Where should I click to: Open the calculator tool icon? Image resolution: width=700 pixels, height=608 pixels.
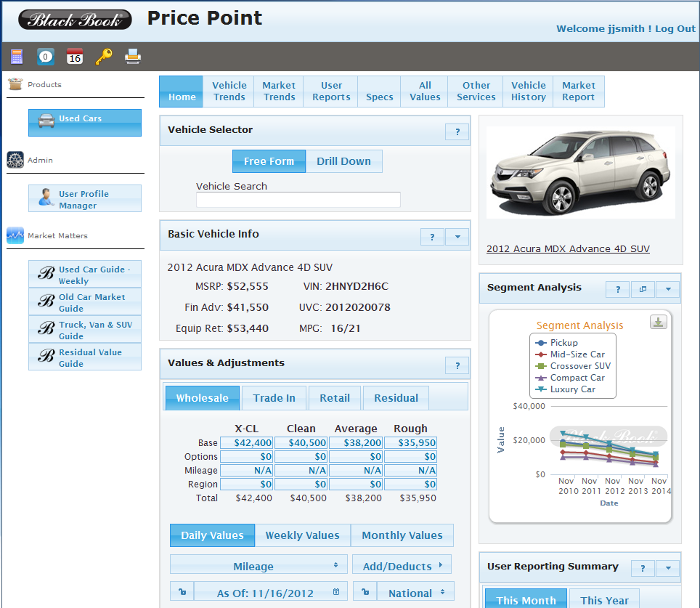(x=17, y=57)
